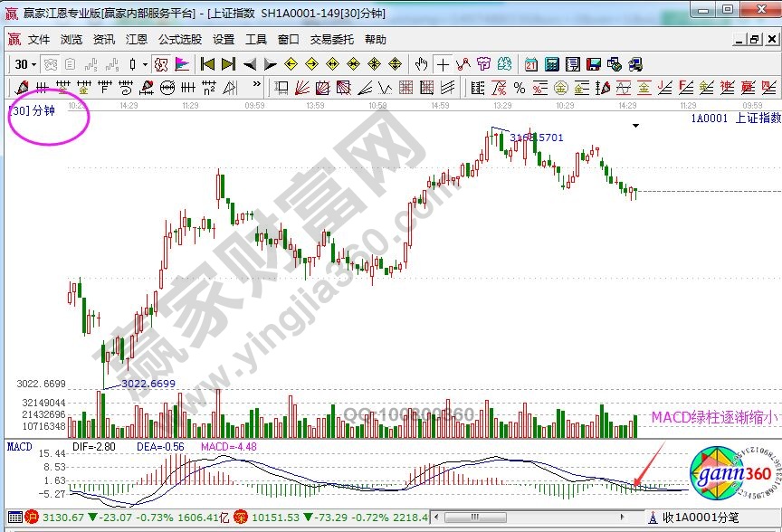Open the 公式选股 menu

coord(180,40)
